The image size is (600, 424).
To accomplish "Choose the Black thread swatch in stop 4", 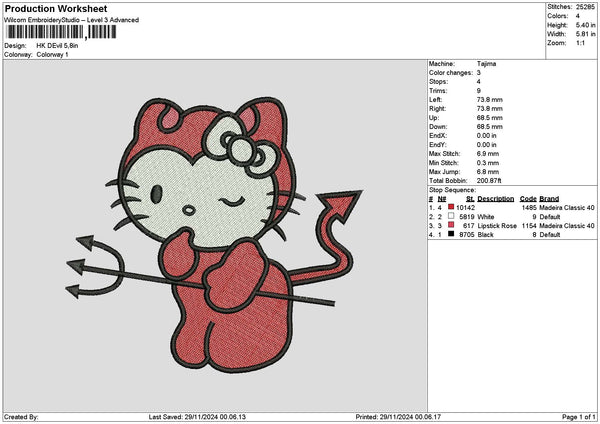I will click(x=451, y=234).
